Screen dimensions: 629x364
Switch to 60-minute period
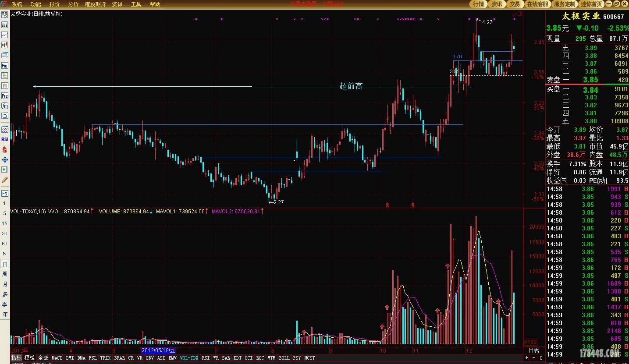pos(5,244)
